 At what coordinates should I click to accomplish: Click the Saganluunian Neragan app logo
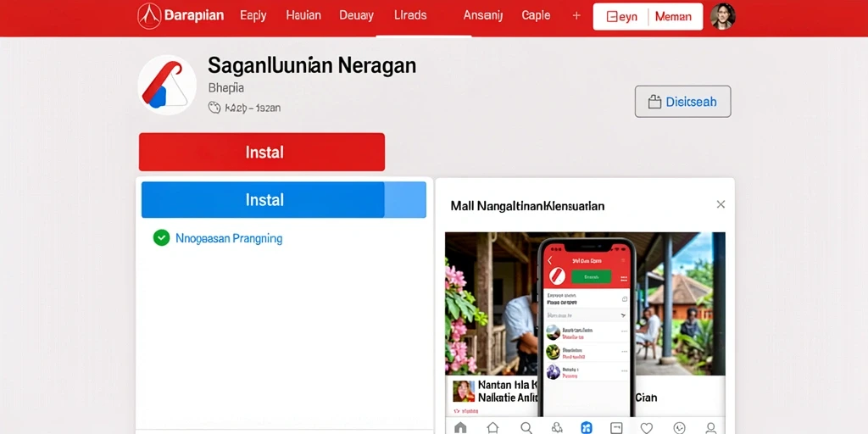[x=167, y=85]
